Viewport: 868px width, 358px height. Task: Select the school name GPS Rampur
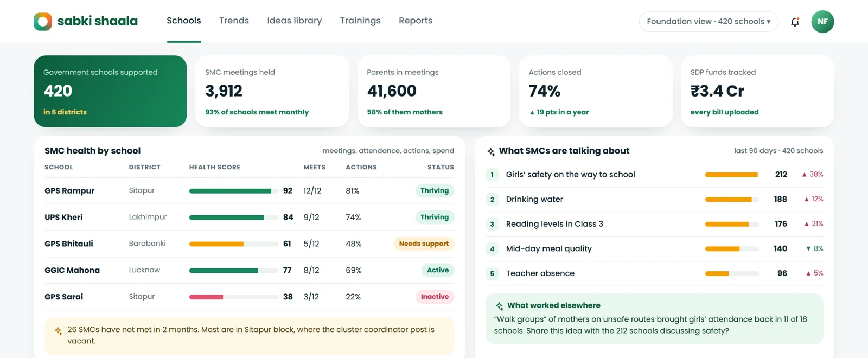point(69,191)
